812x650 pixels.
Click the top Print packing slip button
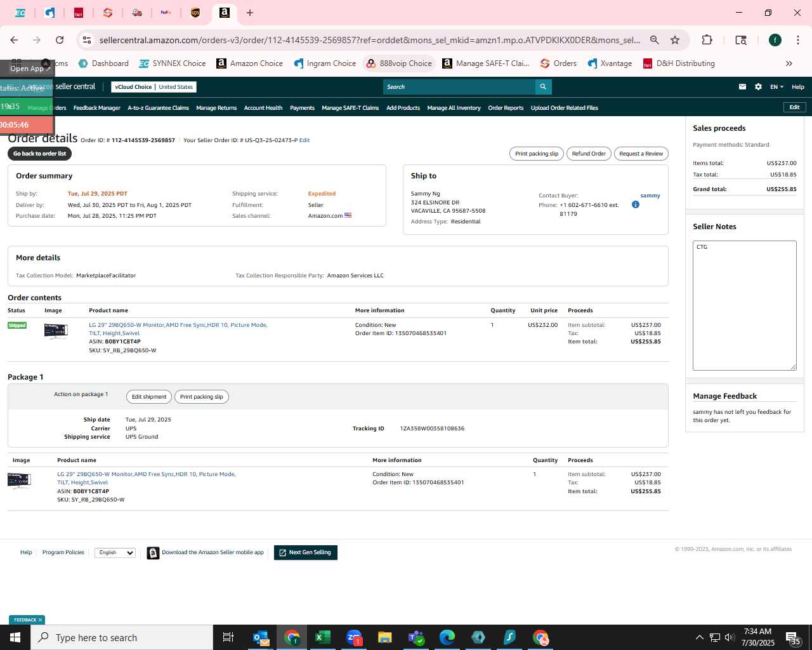[537, 154]
